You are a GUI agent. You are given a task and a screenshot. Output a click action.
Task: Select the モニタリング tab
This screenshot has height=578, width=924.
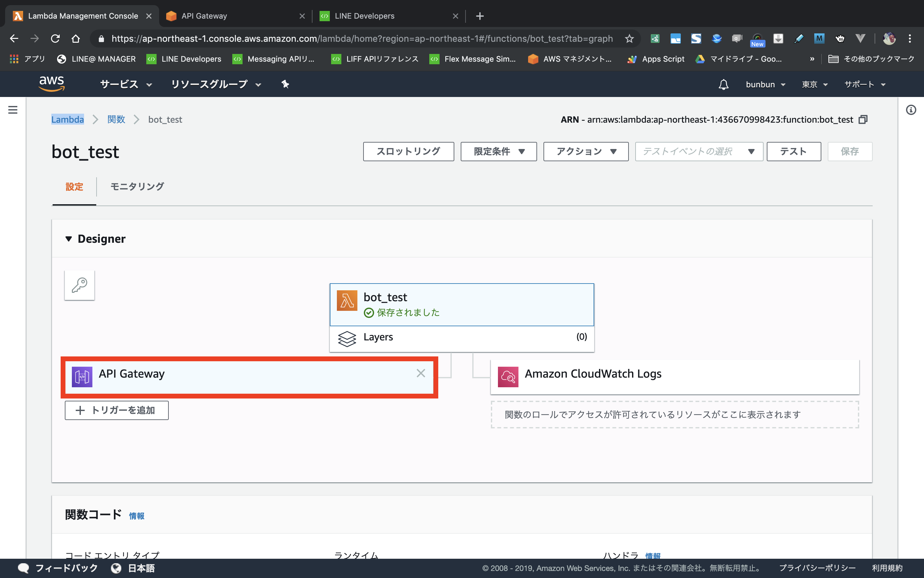pos(137,187)
